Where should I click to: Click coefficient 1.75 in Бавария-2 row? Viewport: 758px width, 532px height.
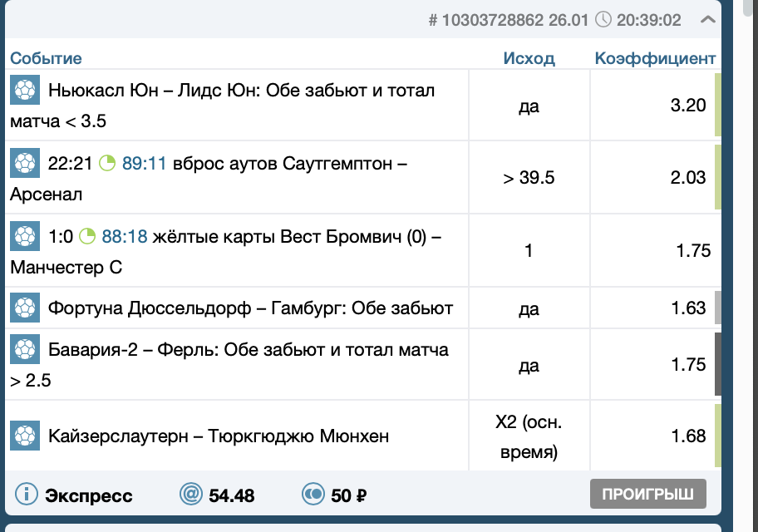(x=688, y=364)
